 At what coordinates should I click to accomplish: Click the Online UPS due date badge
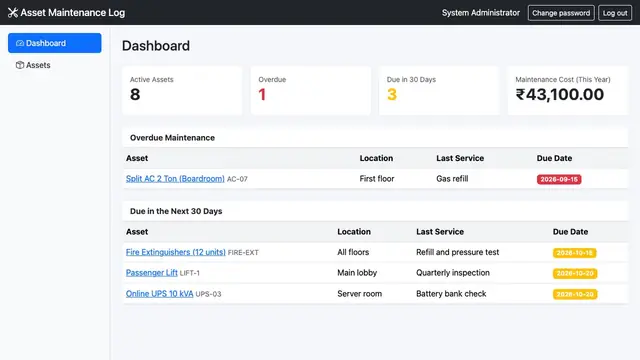point(575,294)
